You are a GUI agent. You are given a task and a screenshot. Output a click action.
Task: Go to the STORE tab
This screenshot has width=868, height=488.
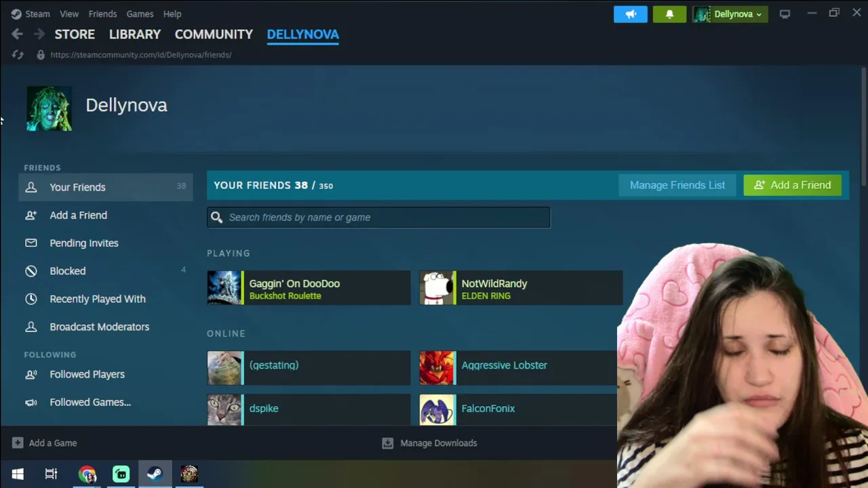pyautogui.click(x=75, y=34)
